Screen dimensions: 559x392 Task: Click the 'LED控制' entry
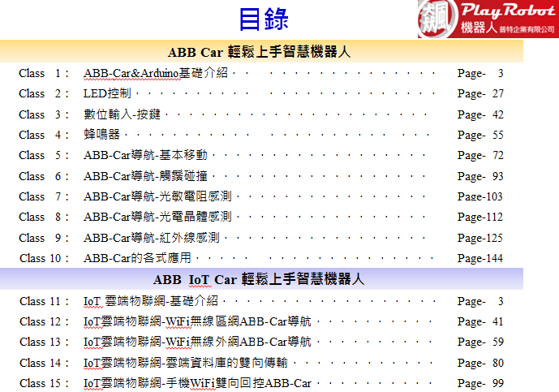pos(107,93)
